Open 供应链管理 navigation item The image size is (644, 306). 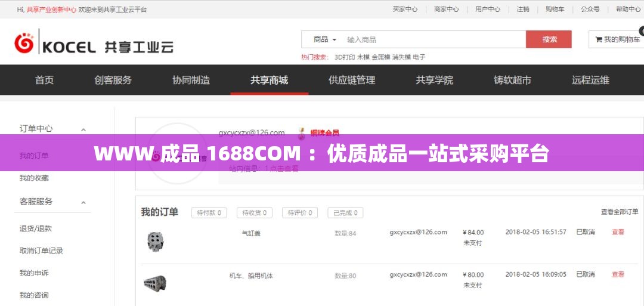tap(352, 80)
